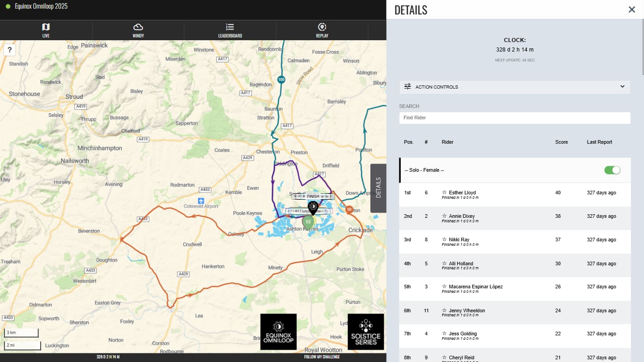Screen dimensions: 644x362
Task: Favorite Esther Lloyd with the star
Action: point(444,193)
